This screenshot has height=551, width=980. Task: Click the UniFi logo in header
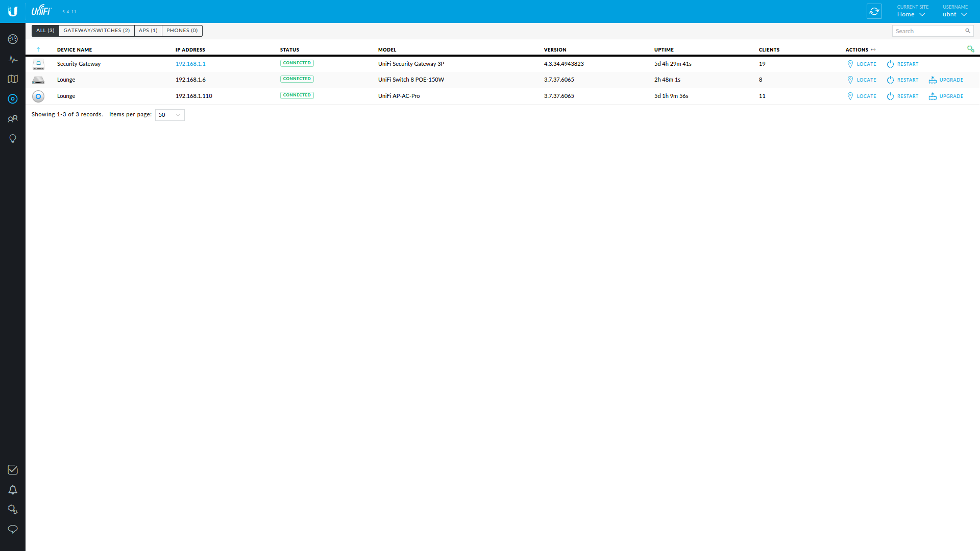pos(42,10)
